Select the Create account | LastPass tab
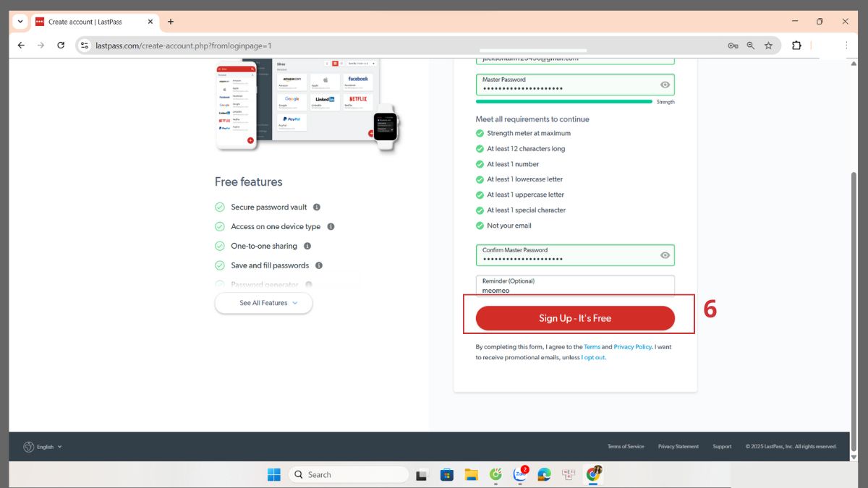Screen dimensions: 868x488 [x=94, y=22]
